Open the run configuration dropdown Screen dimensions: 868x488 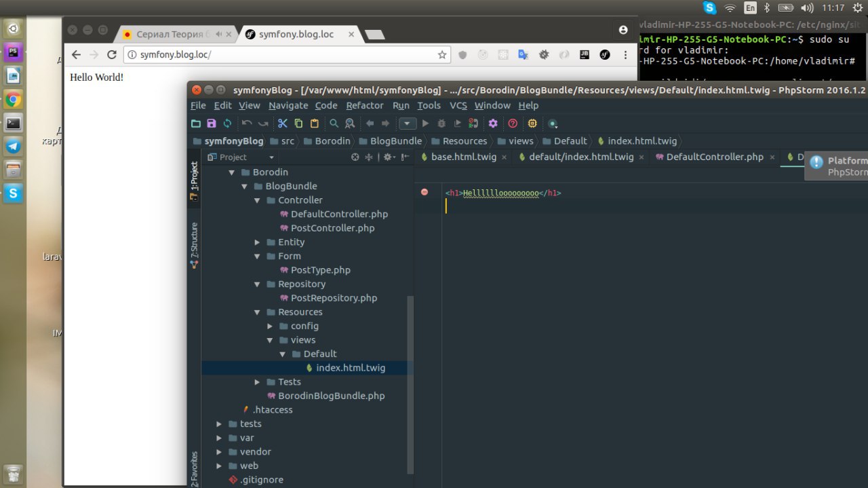click(x=408, y=124)
